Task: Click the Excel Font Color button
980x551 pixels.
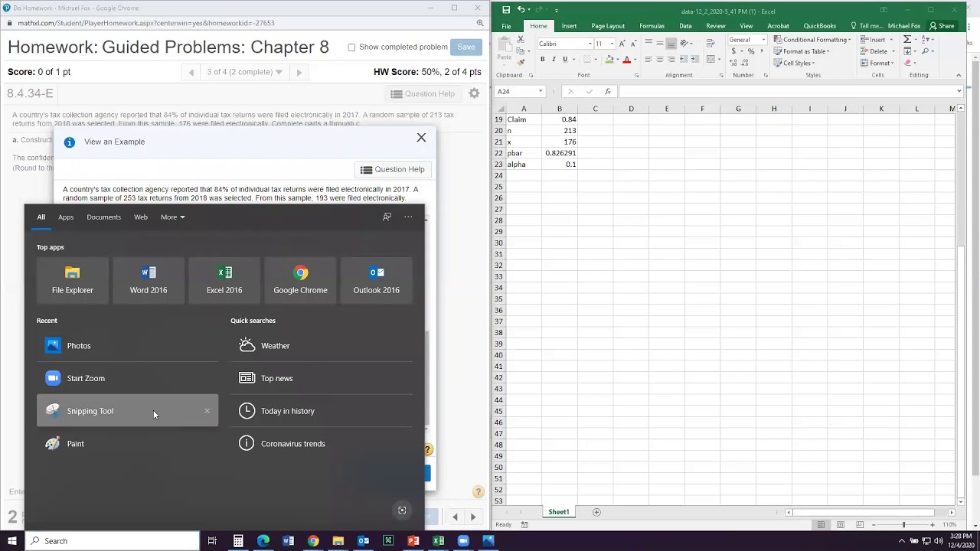Action: (626, 60)
